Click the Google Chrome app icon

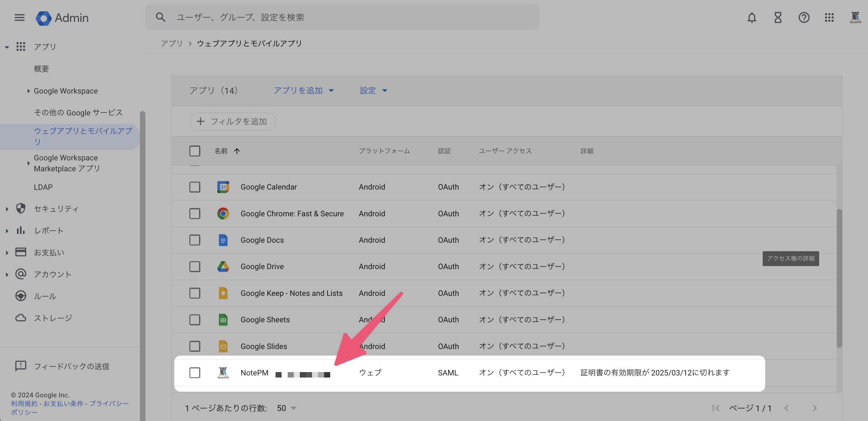click(x=223, y=214)
